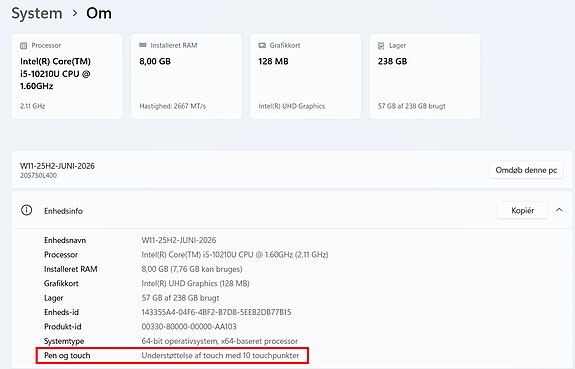Click the Processor chip icon
The height and width of the screenshot is (369, 575).
pos(23,45)
